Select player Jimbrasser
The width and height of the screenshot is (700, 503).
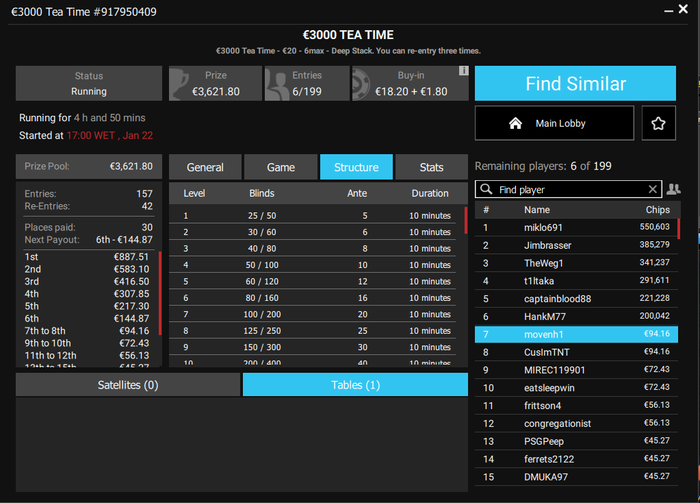pyautogui.click(x=576, y=245)
